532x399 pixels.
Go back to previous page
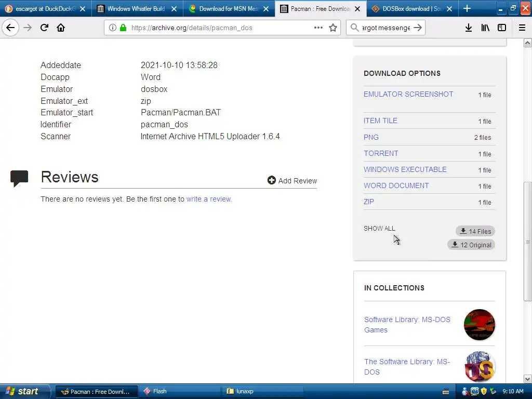[10, 28]
